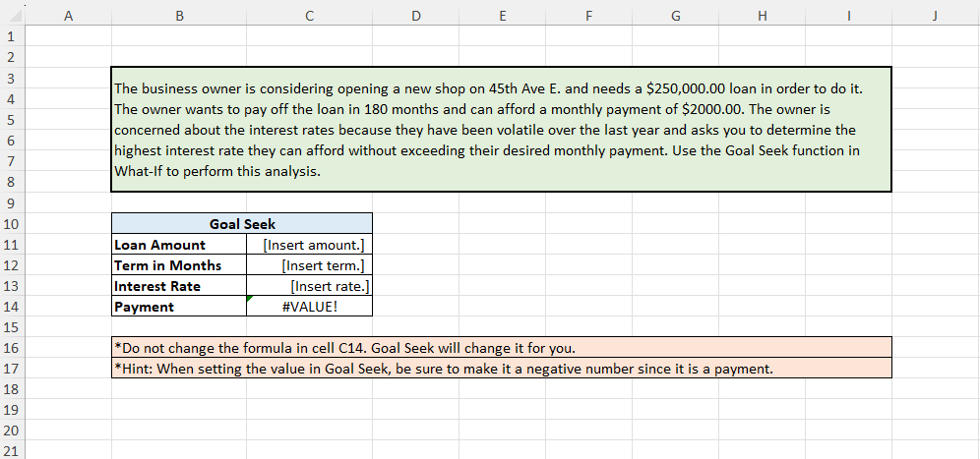
Task: Select column I header
Action: [x=849, y=17]
